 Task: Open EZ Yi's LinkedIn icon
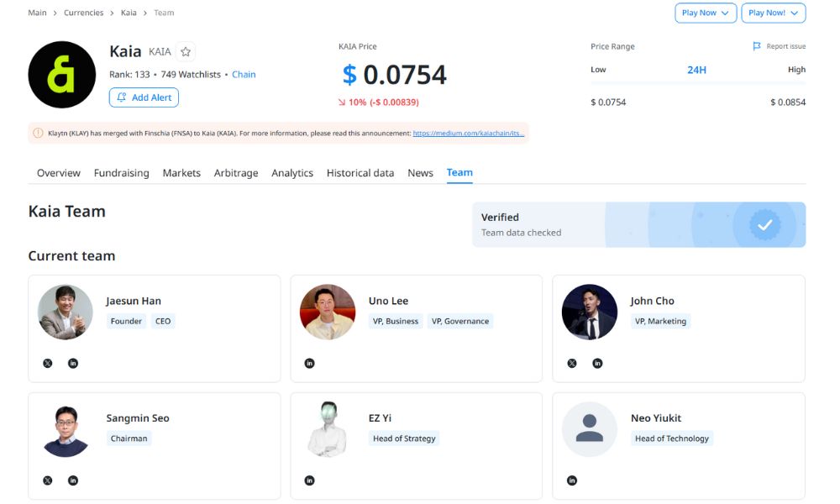[x=309, y=480]
